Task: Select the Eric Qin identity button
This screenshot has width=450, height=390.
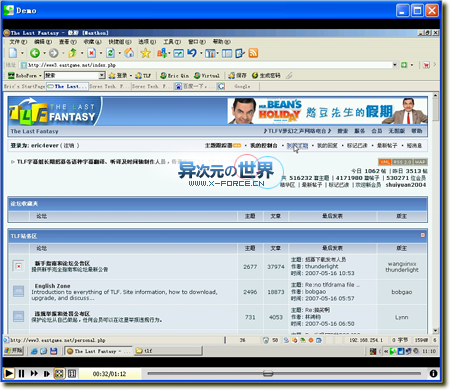Action: tap(174, 76)
